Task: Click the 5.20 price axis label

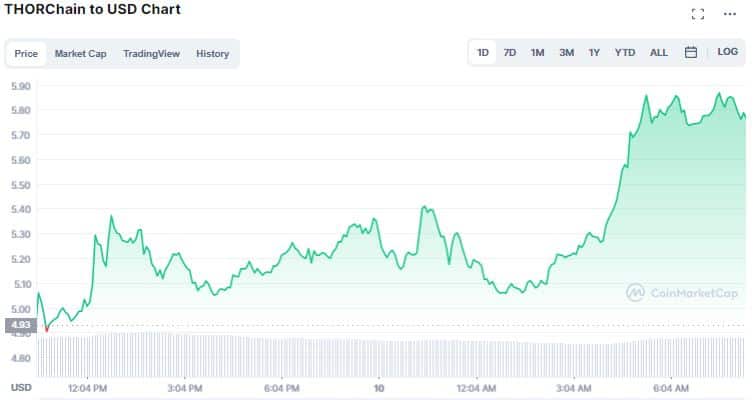Action: pyautogui.click(x=21, y=259)
